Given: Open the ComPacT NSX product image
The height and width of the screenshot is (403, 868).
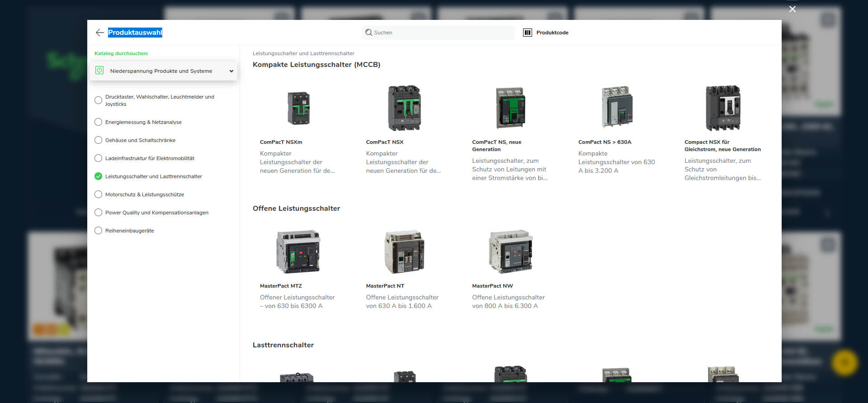Looking at the screenshot, I should point(404,108).
